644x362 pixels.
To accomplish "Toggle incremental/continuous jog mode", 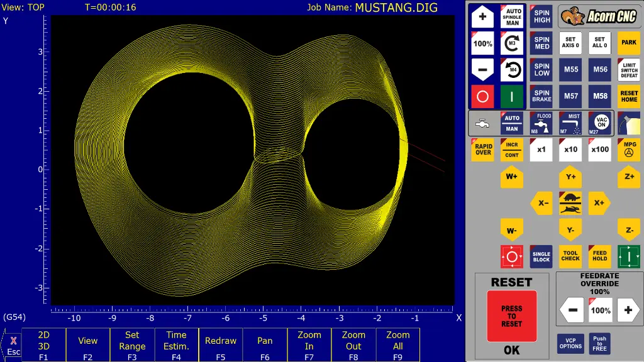I will 511,150.
